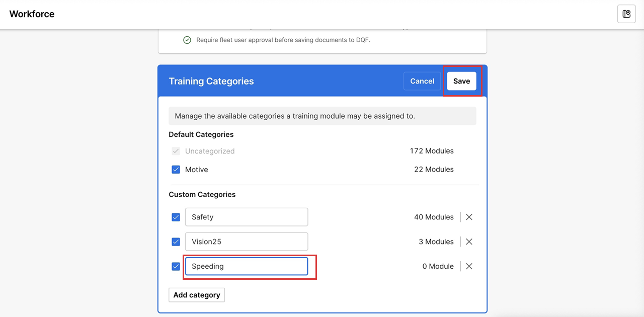The image size is (644, 317).
Task: Cancel editing training categories
Action: pos(422,81)
